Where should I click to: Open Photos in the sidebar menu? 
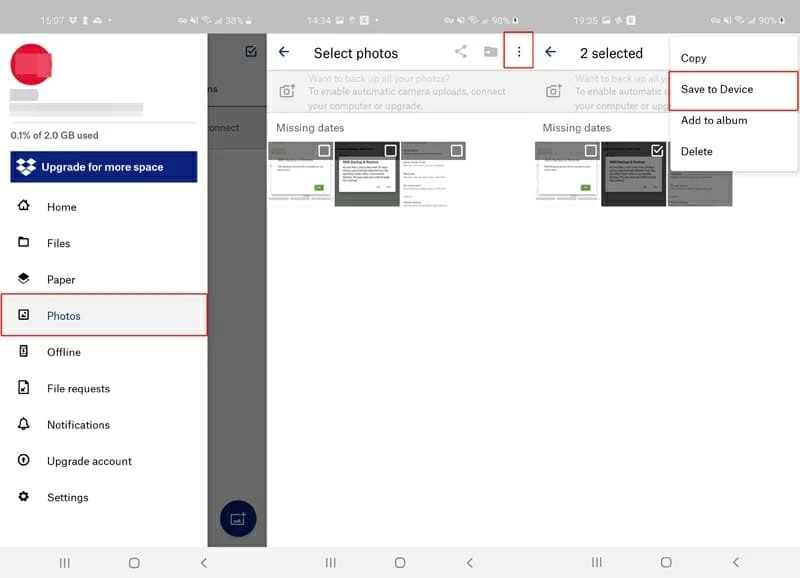click(x=64, y=316)
